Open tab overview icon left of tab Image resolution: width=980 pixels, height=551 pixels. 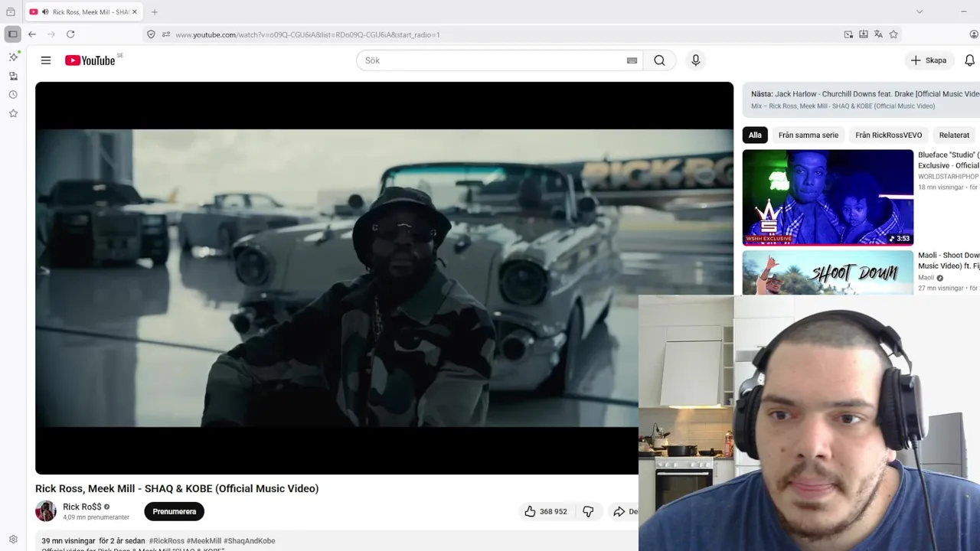(11, 12)
